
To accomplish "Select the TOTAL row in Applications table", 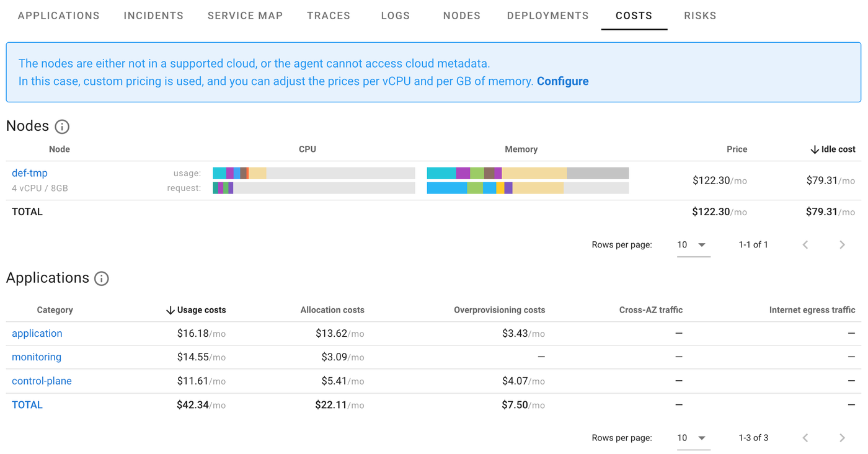I will click(27, 404).
